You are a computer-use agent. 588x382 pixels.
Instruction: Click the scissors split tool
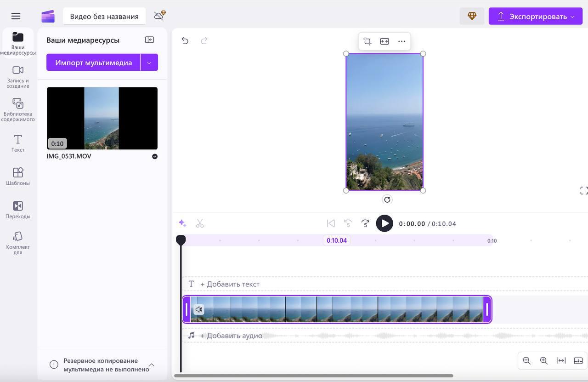(200, 223)
